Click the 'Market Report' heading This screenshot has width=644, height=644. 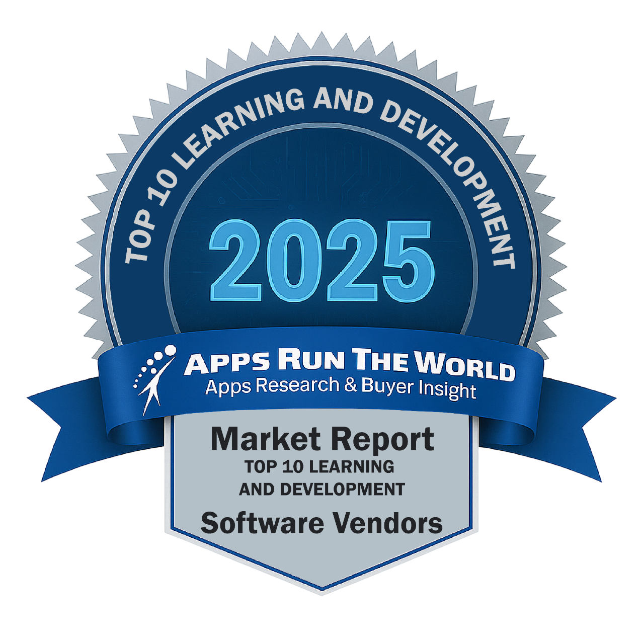322,440
